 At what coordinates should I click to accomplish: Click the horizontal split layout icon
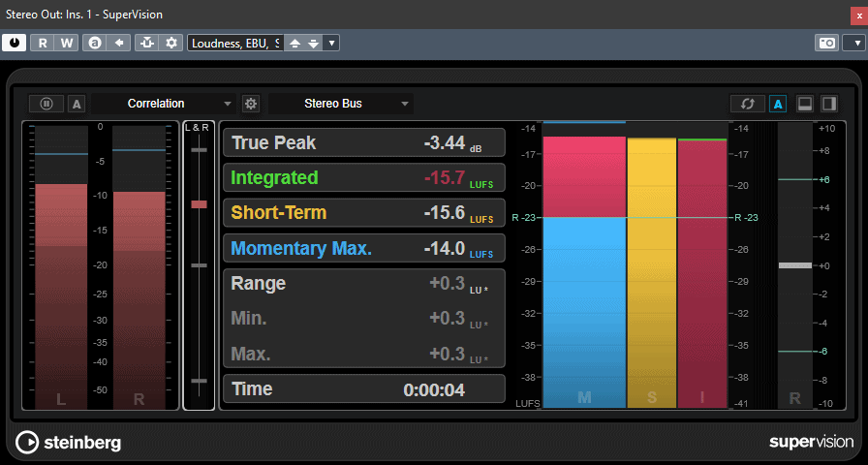click(805, 104)
